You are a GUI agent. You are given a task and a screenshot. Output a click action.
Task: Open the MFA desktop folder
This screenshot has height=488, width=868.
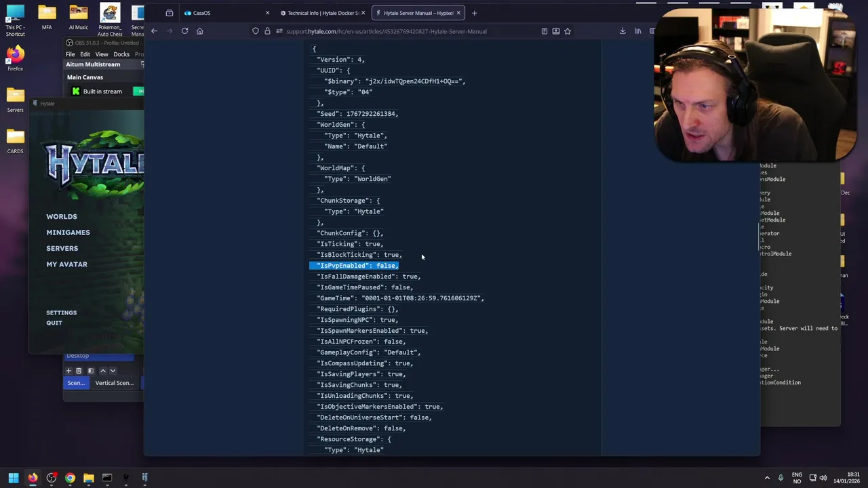(x=47, y=18)
